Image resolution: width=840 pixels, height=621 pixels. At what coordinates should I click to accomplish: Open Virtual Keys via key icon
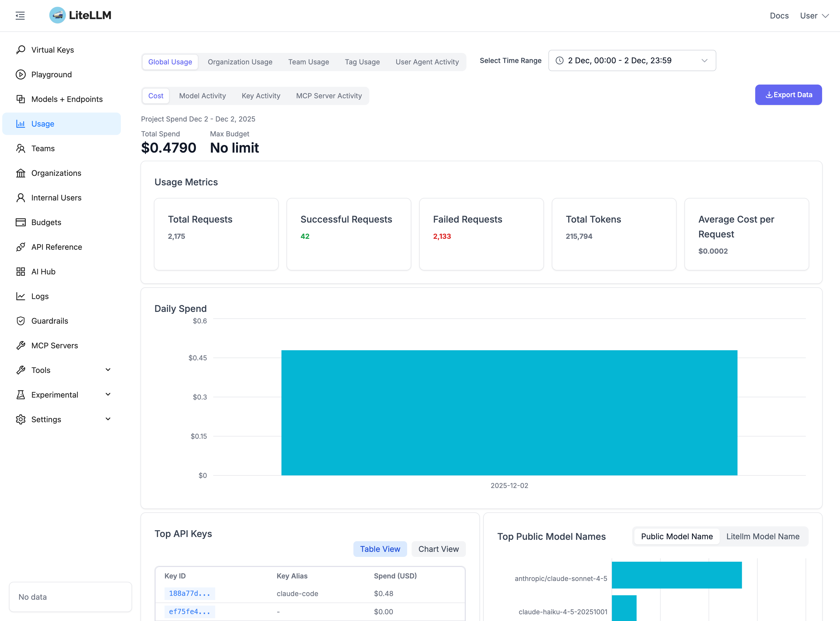pos(21,50)
